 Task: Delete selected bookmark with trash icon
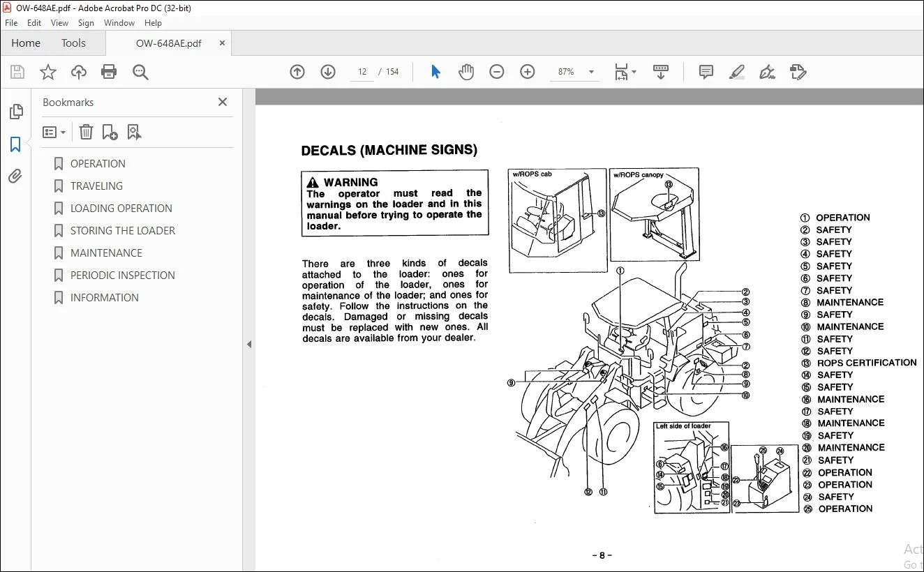pos(86,132)
